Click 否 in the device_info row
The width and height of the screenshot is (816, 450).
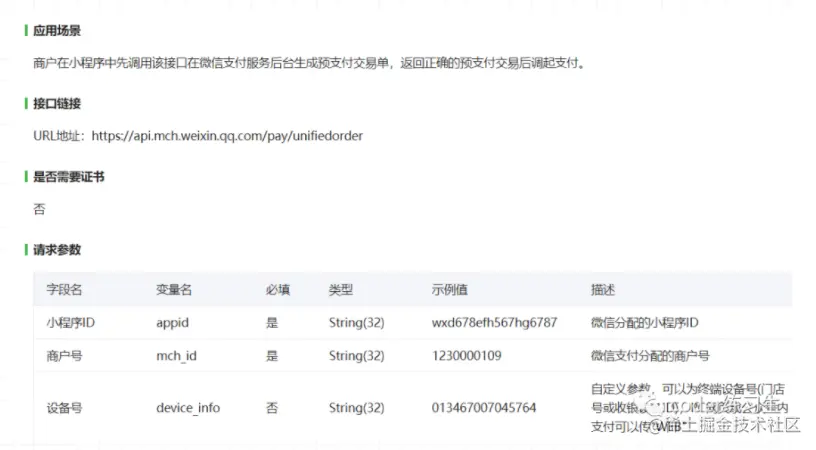pos(272,408)
